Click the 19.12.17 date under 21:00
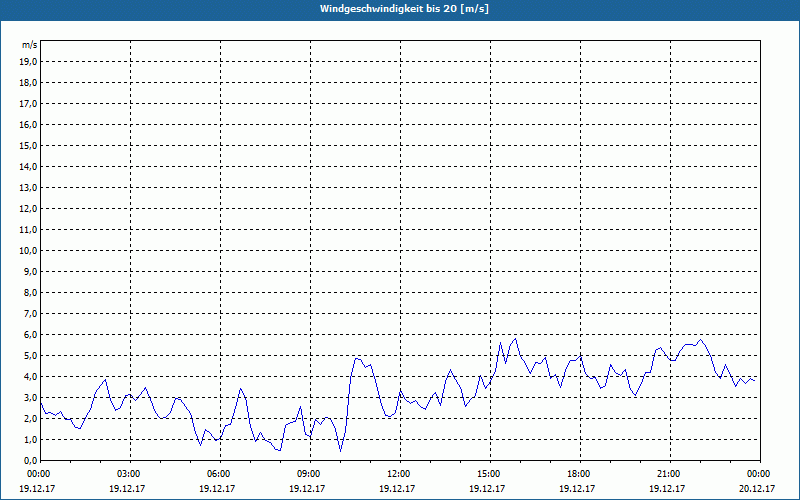This screenshot has height=500, width=800. tap(667, 488)
